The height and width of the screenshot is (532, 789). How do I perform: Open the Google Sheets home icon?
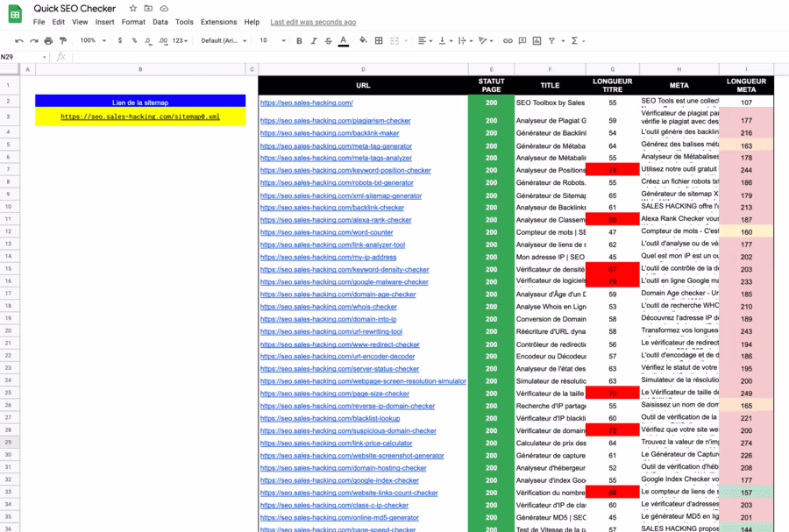(15, 14)
